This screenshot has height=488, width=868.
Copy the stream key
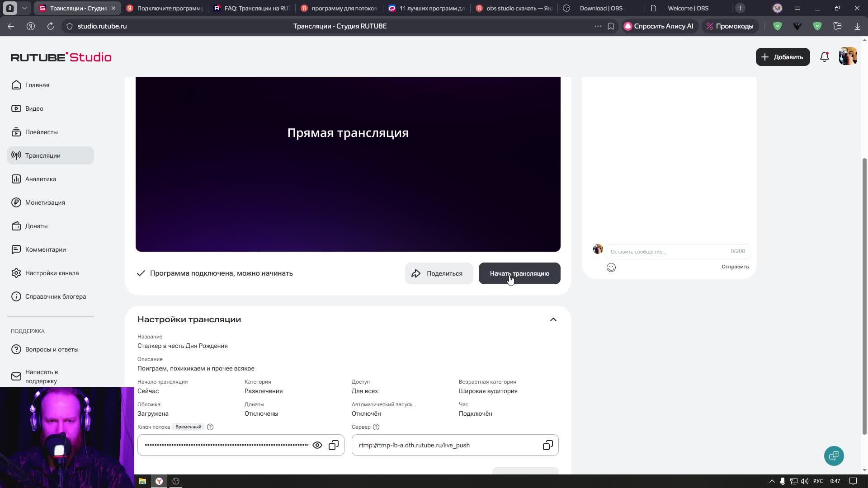[334, 445]
